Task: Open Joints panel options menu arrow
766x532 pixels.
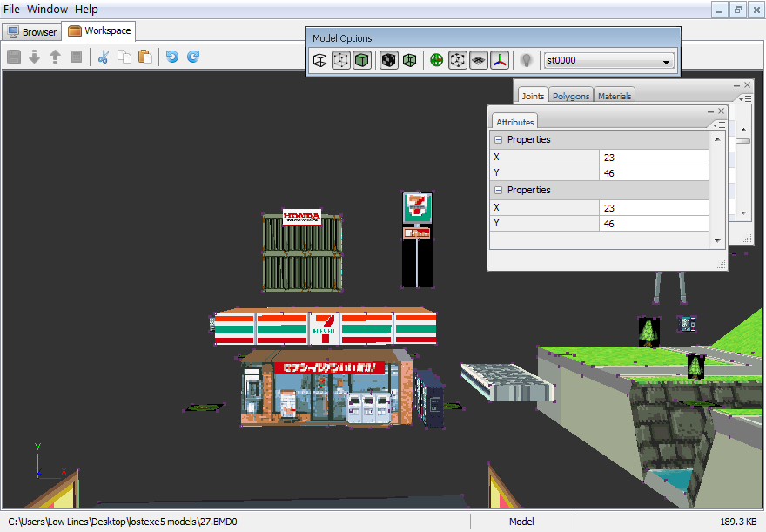Action: tap(744, 98)
